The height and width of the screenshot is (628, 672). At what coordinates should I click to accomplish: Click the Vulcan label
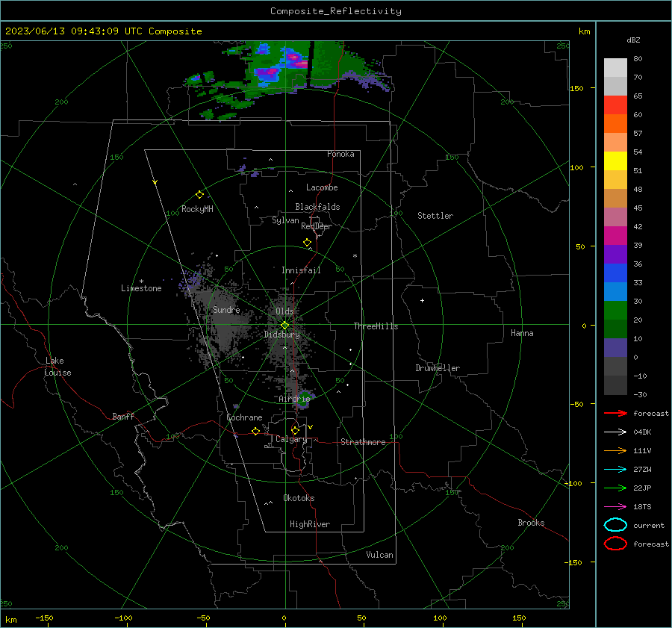[380, 555]
